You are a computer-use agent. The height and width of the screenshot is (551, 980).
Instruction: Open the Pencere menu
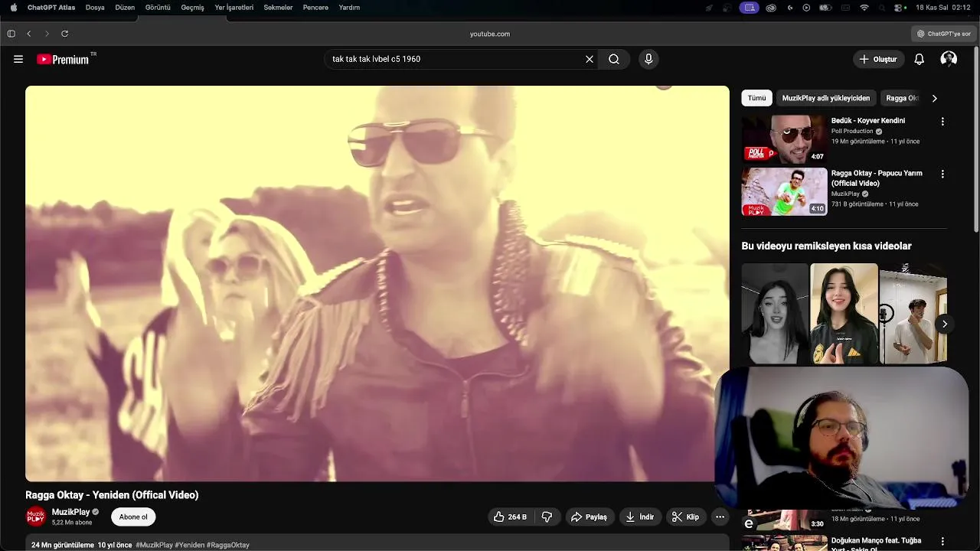[315, 8]
